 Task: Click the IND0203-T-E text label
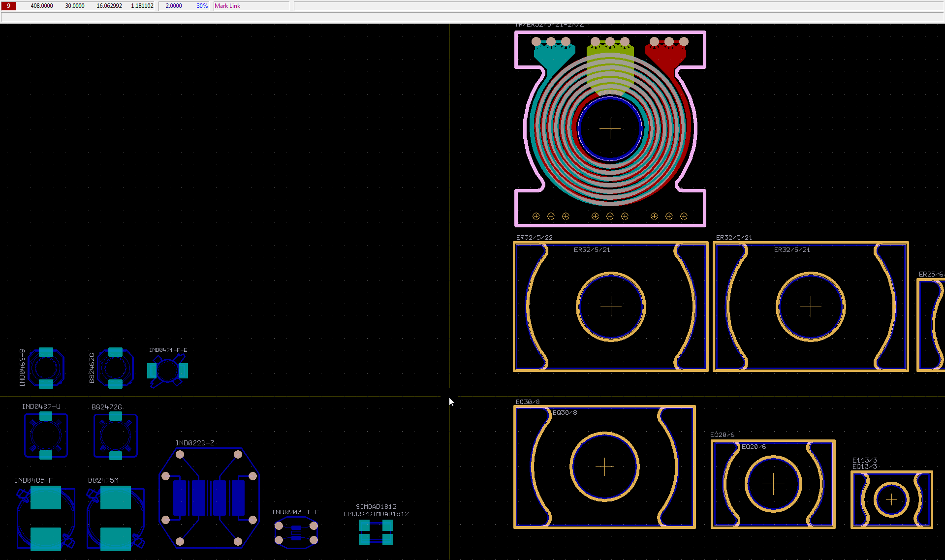coord(295,512)
